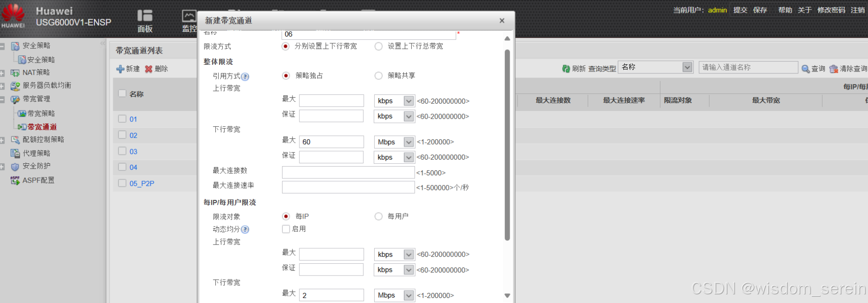Select 每用户 radio option
Viewport: 868px width, 303px height.
pos(378,216)
